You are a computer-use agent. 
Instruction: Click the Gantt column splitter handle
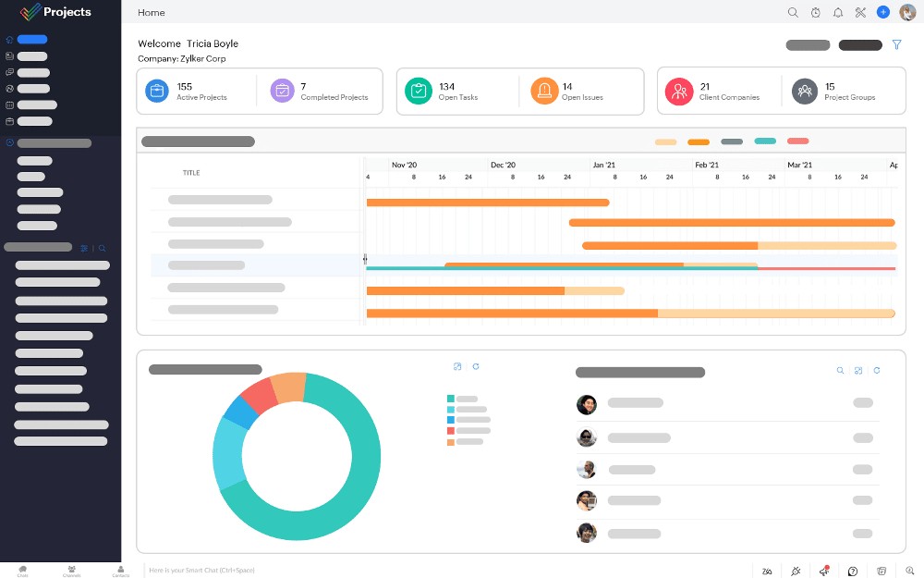[365, 259]
